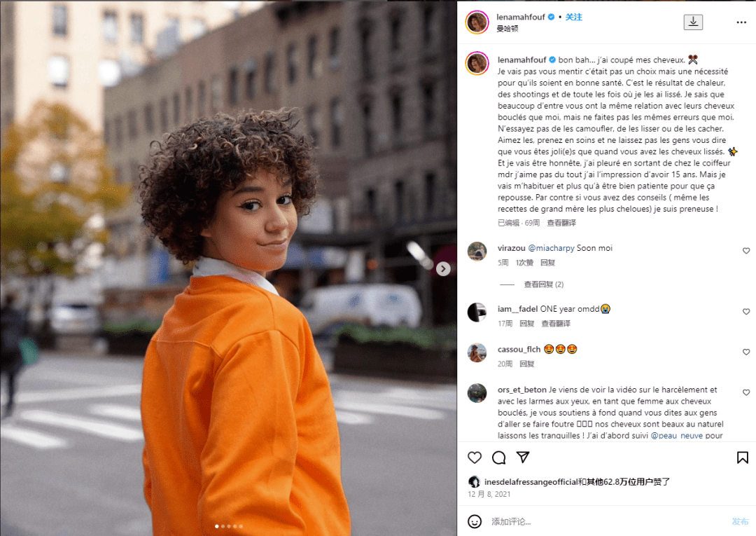Image resolution: width=756 pixels, height=536 pixels.
Task: Open lenamahfouf's profile picture in the header
Action: tap(477, 22)
